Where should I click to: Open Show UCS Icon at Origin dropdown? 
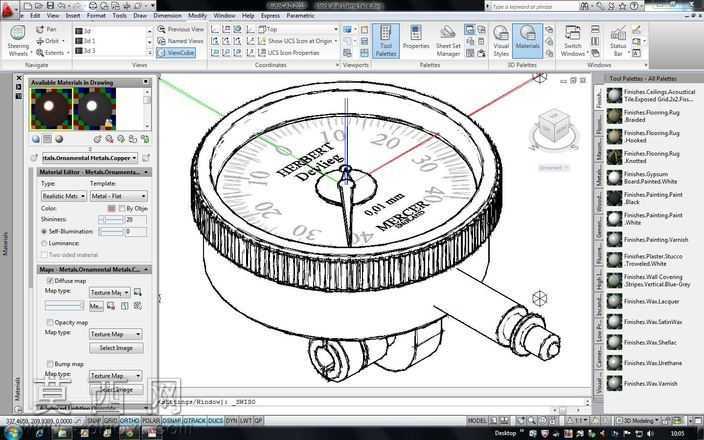click(x=298, y=41)
